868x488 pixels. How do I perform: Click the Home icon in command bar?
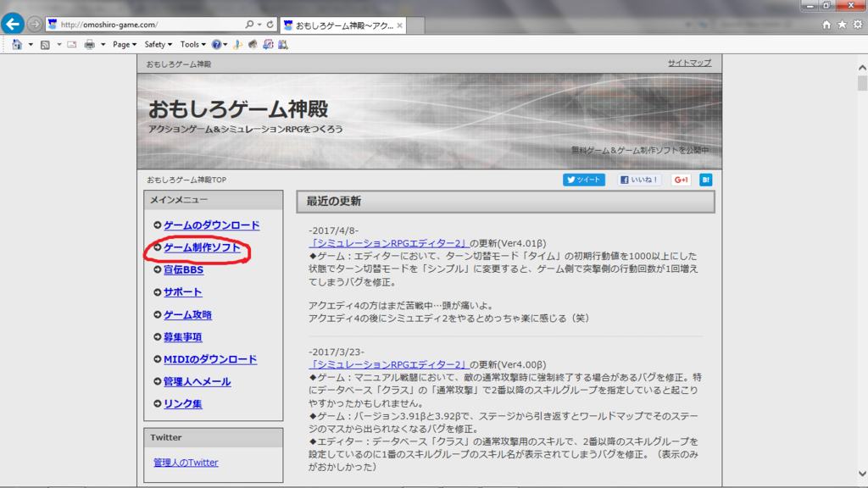point(17,44)
